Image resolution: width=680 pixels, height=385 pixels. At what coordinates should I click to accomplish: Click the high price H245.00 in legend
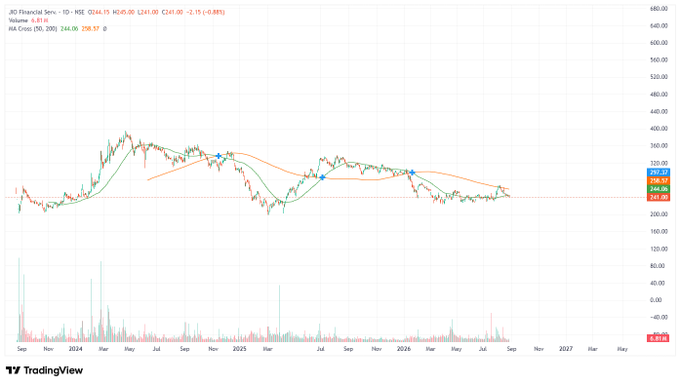click(124, 13)
